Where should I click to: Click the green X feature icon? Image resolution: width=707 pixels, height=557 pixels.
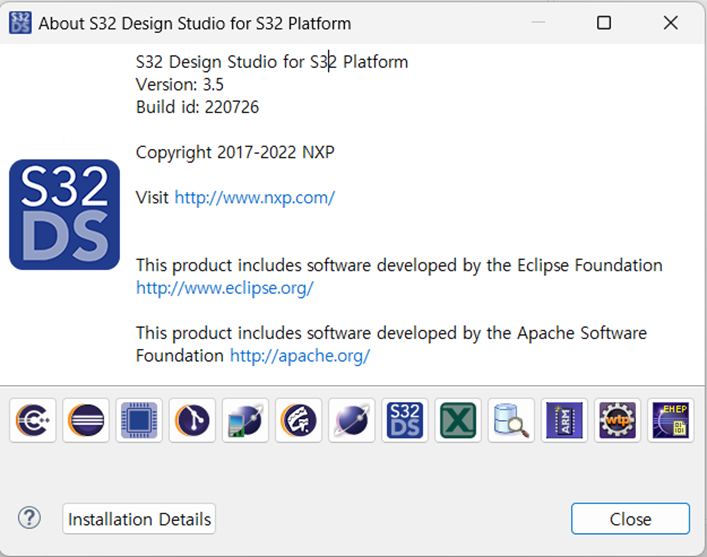point(458,420)
